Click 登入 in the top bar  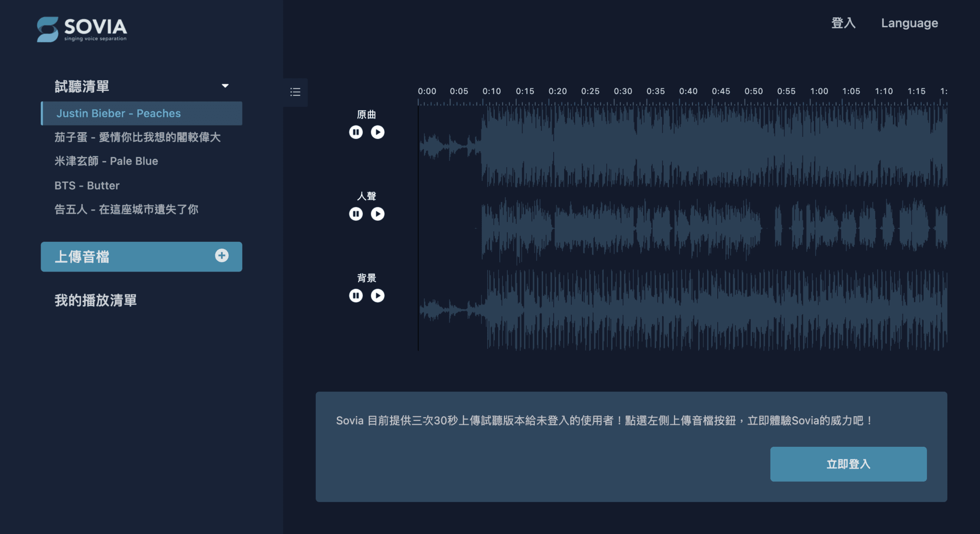click(x=843, y=23)
